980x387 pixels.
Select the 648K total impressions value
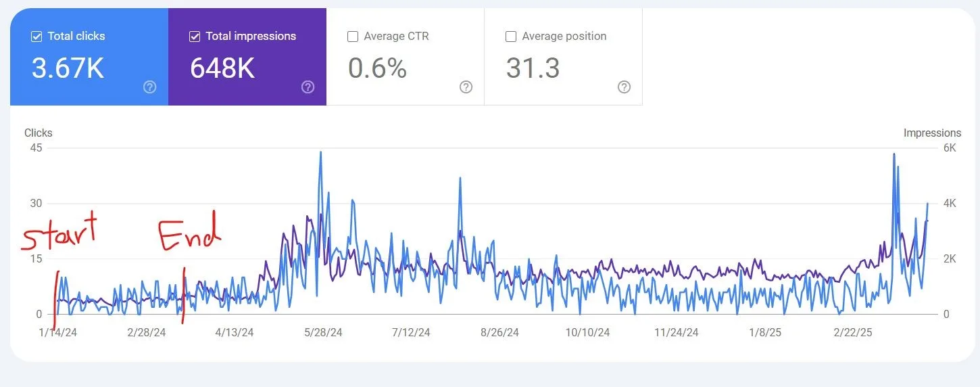pos(222,68)
